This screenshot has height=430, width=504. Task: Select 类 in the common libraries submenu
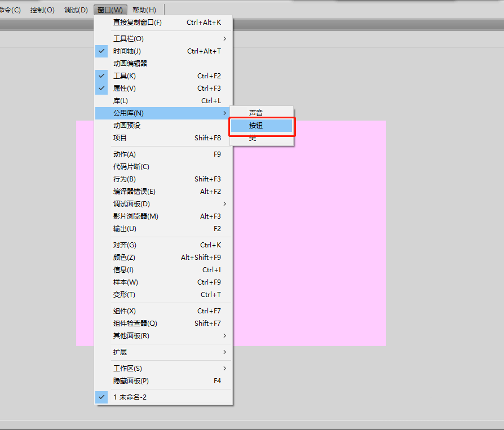(x=262, y=138)
